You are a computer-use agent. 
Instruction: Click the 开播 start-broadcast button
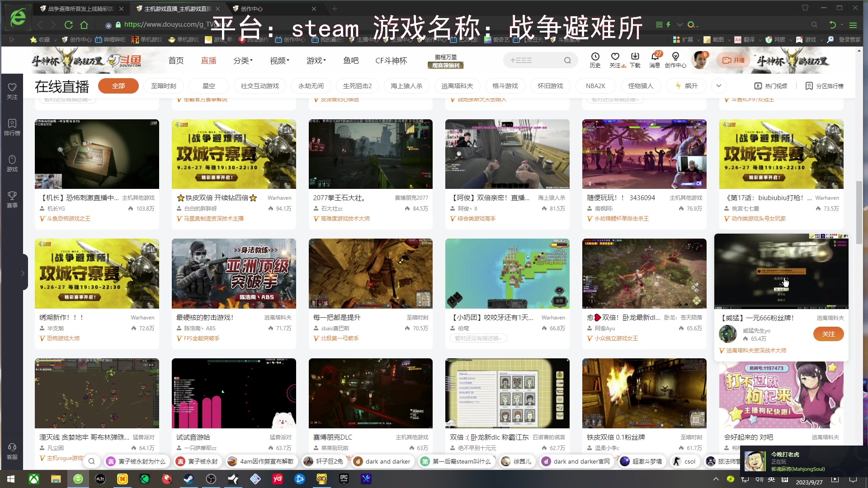(x=733, y=60)
